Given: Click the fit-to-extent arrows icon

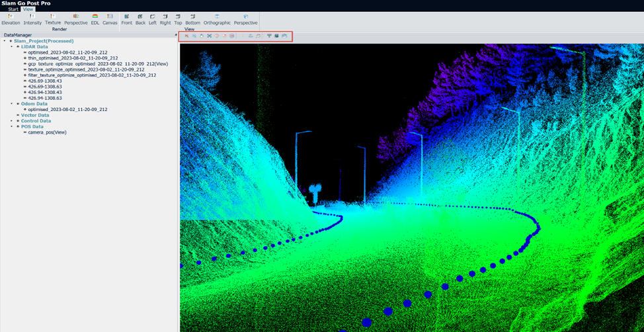Looking at the screenshot, I should 210,36.
